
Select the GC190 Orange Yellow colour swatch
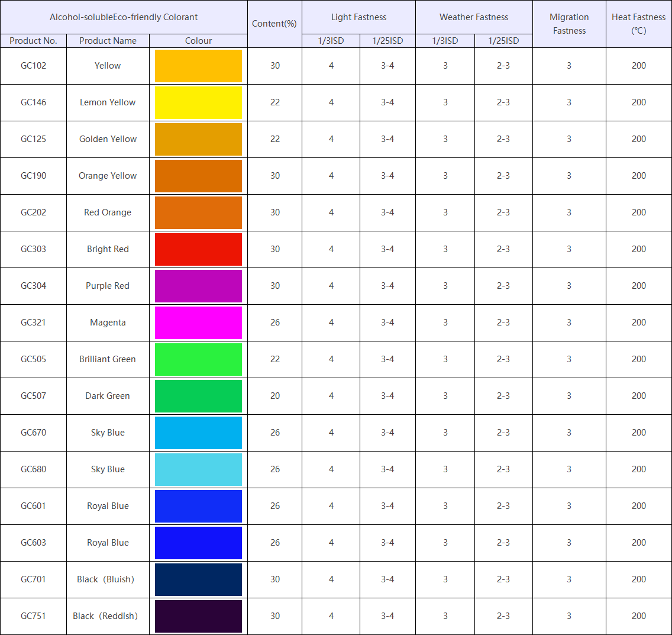[198, 176]
